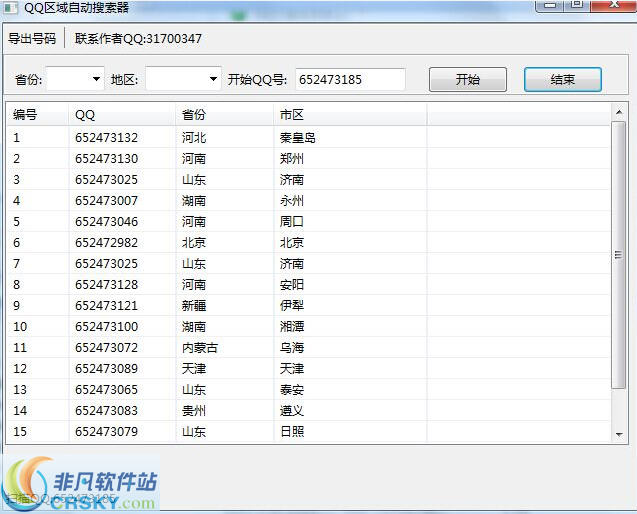Click the 伊犁 city cell
Screen dimensions: 637x514
tap(292, 306)
